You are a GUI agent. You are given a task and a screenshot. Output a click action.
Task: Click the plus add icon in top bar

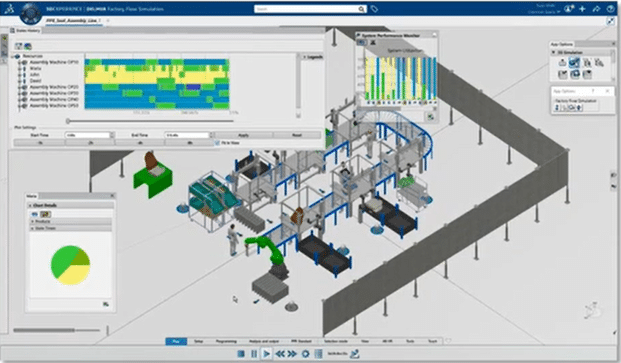(x=582, y=9)
